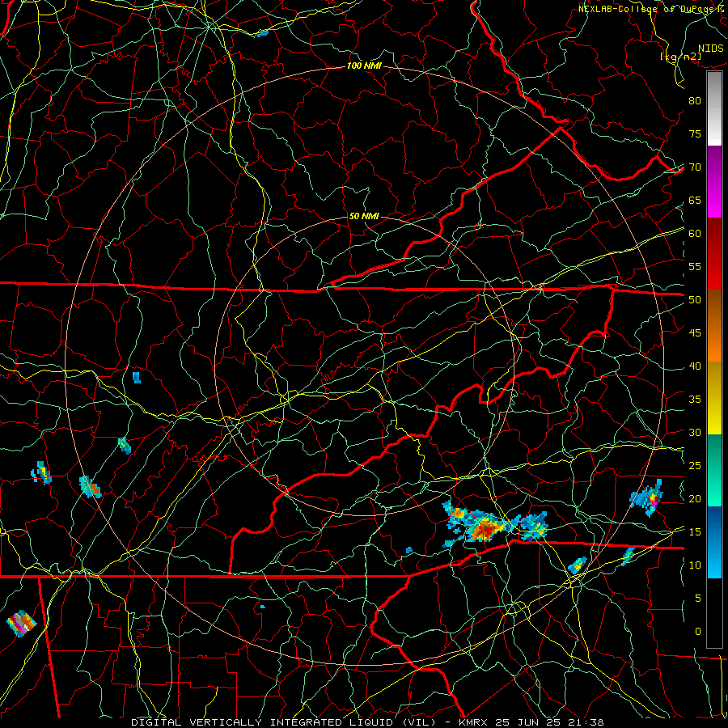The width and height of the screenshot is (728, 728).
Task: Click the 21:38 timestamp in the caption
Action: coord(586,722)
